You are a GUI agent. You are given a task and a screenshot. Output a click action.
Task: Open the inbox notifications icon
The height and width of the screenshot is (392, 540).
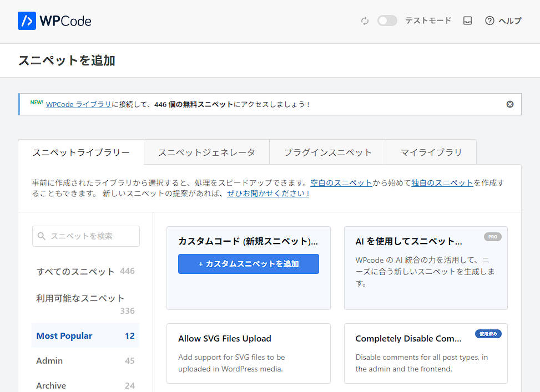(467, 21)
